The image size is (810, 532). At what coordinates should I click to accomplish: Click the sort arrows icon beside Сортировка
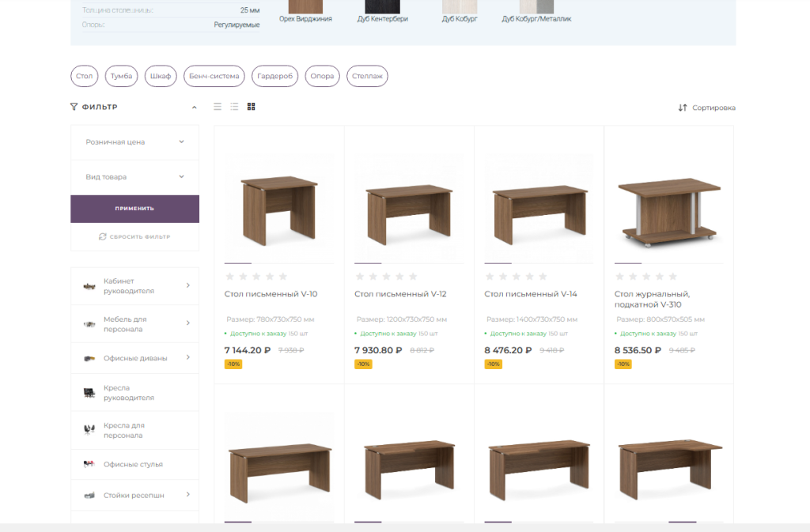tap(683, 108)
